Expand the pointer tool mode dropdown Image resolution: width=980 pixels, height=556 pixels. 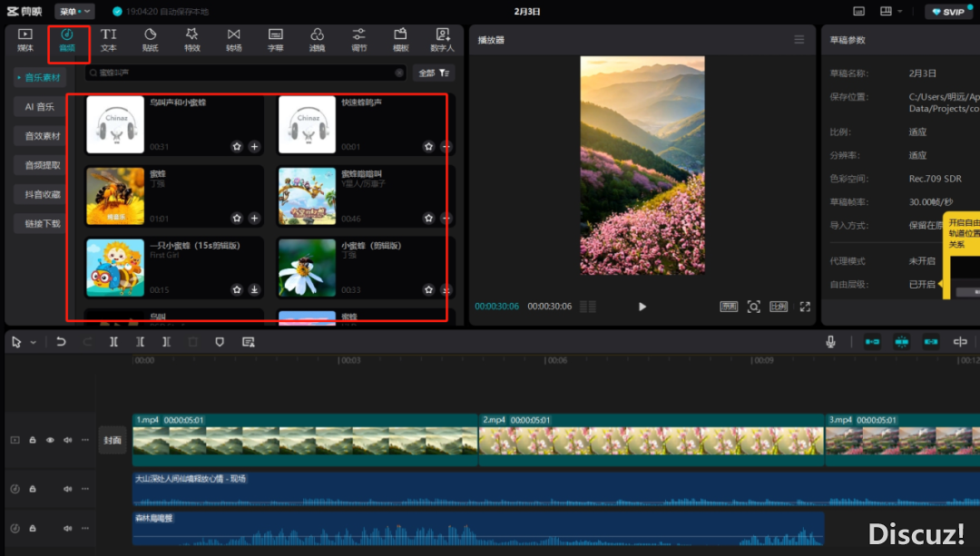pos(34,342)
